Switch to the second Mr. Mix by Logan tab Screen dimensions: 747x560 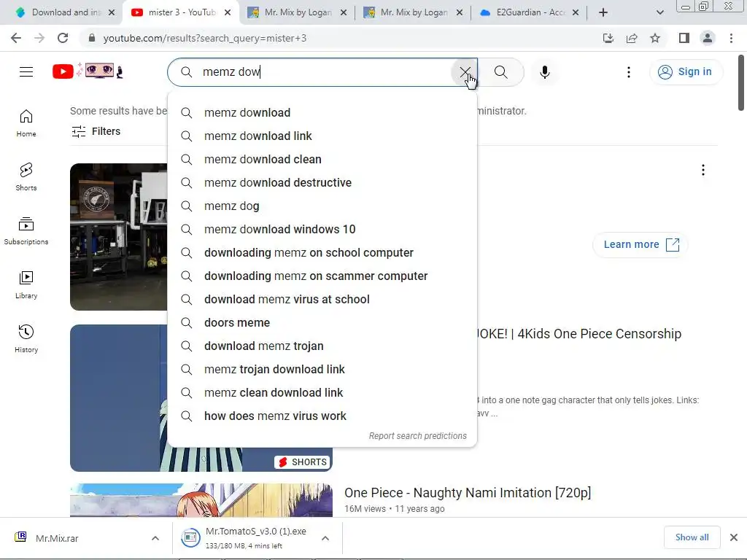[x=414, y=12]
